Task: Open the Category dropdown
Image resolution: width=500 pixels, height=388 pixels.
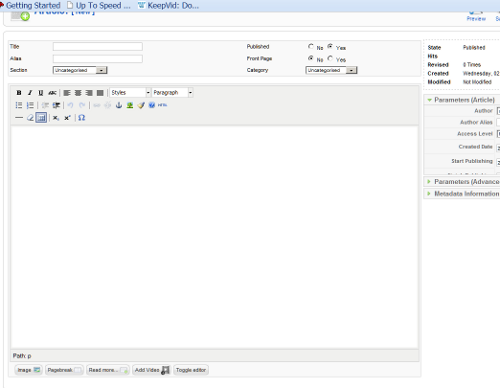Action: (331, 70)
